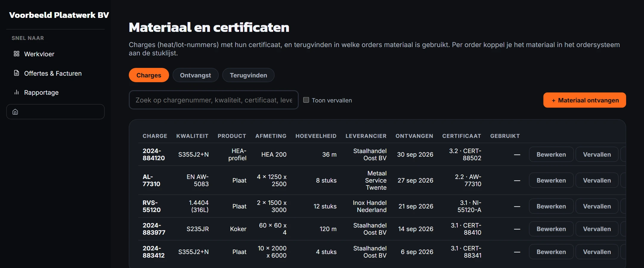The image size is (644, 268).
Task: Click the CHARGE column header
Action: pyautogui.click(x=155, y=136)
